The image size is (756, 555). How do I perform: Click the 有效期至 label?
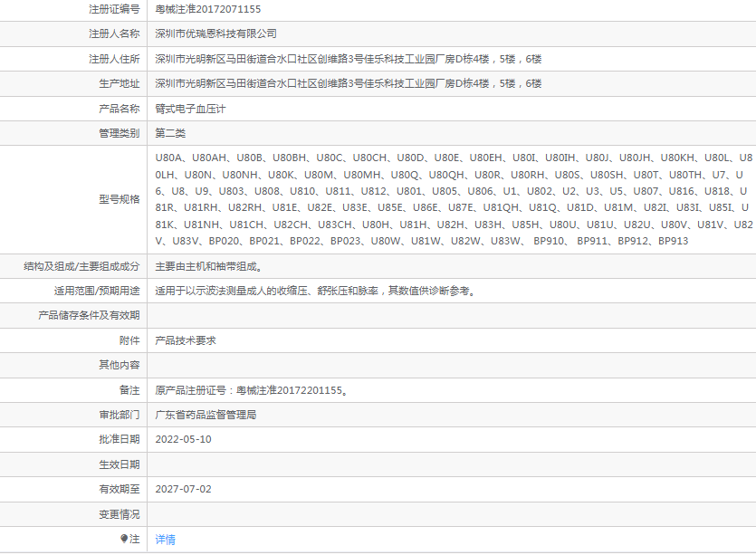coord(120,489)
